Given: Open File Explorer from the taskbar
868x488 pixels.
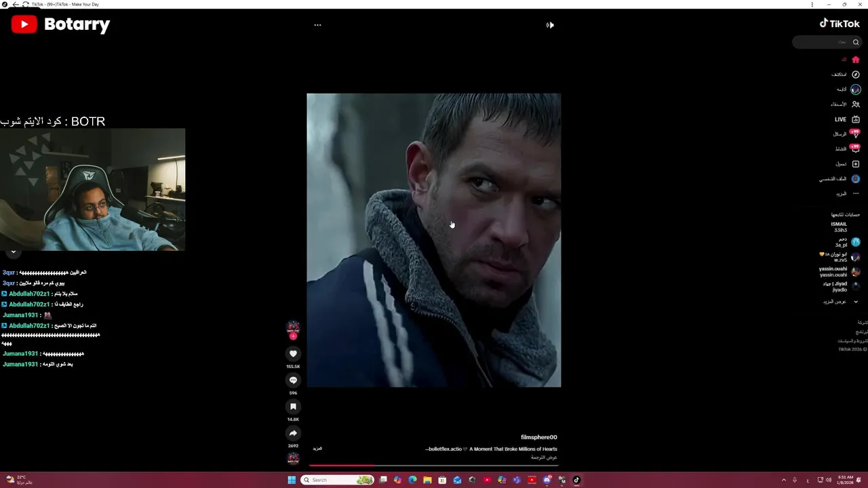Looking at the screenshot, I should tap(427, 480).
